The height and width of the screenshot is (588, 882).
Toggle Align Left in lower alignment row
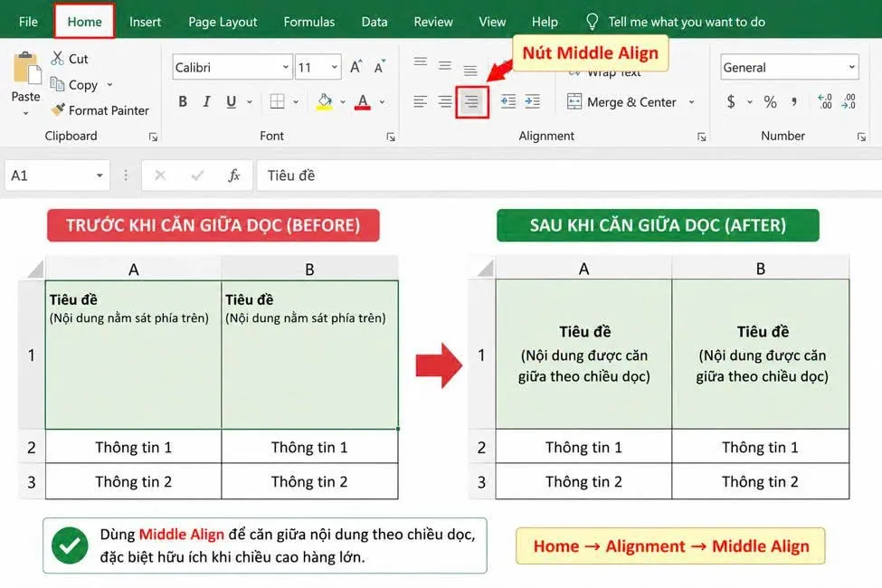click(420, 102)
